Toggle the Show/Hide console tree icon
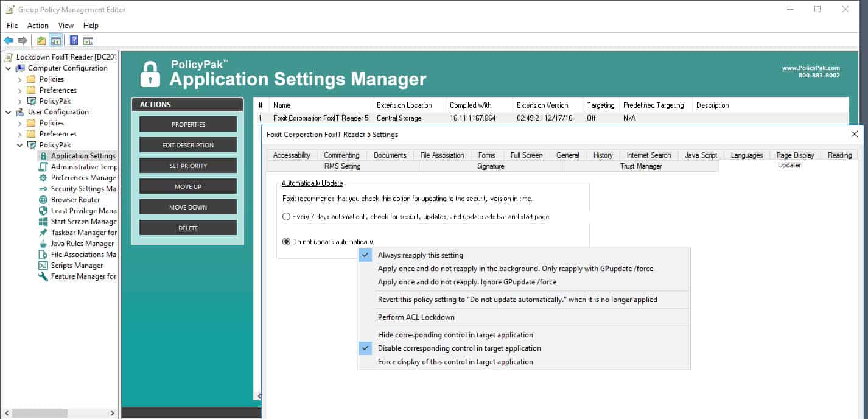Screen dimensions: 868x419 click(x=55, y=41)
